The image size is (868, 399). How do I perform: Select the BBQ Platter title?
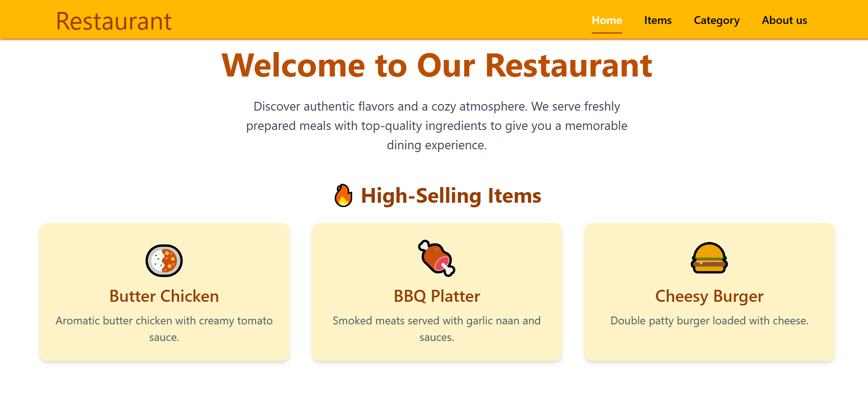click(x=437, y=296)
